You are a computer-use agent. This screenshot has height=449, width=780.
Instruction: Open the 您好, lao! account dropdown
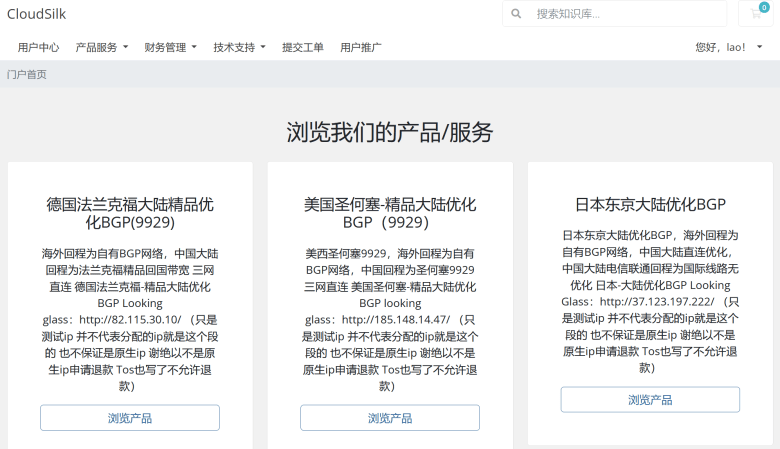pos(728,47)
